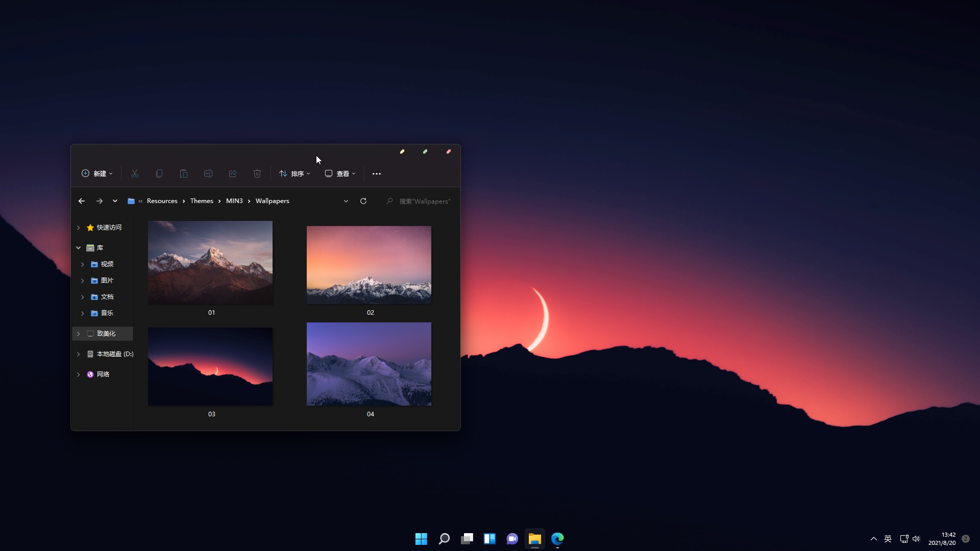Click the Paste icon in toolbar
This screenshot has width=980, height=551.
183,173
